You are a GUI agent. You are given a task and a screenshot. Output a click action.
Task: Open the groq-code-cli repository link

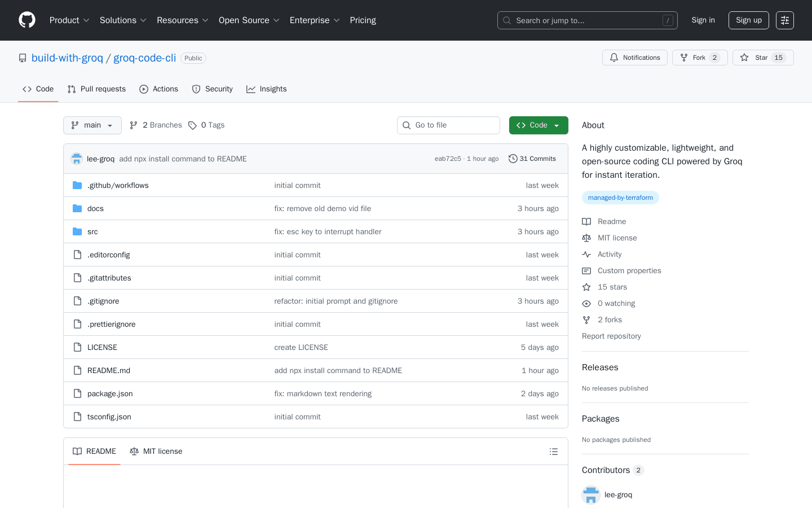point(144,58)
